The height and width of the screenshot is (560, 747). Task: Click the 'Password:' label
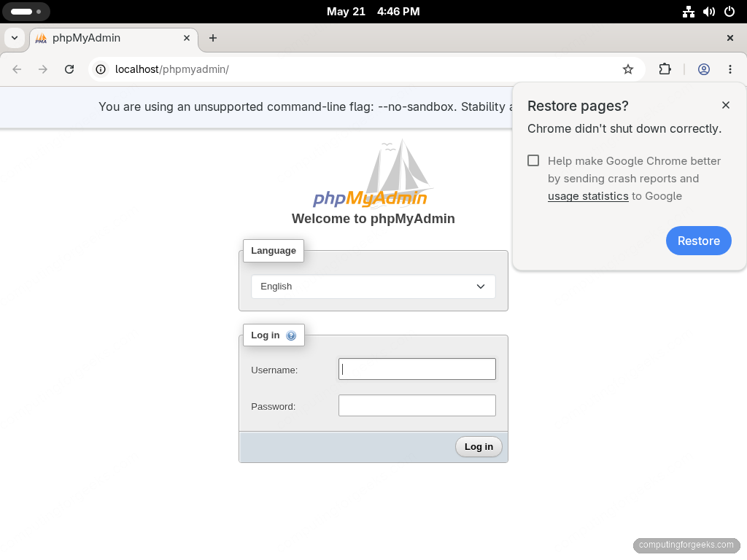click(x=273, y=407)
